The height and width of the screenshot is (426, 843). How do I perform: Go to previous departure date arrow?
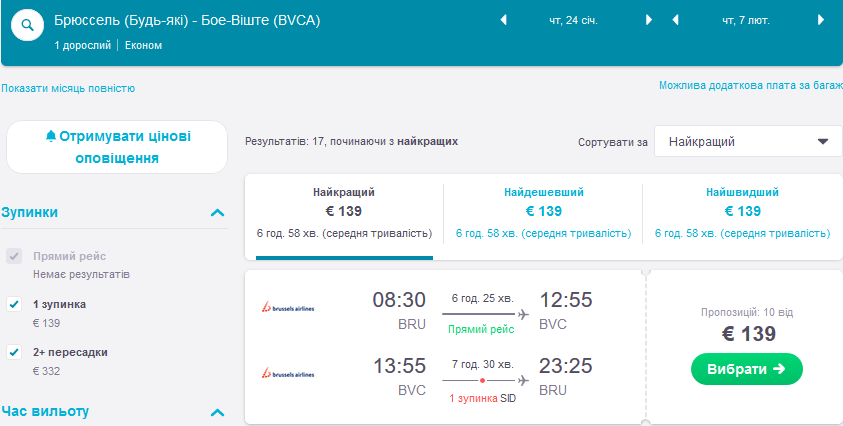point(503,20)
